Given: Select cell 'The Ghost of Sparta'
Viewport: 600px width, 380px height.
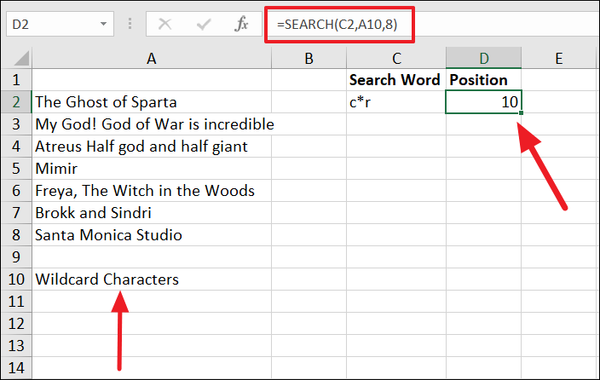Looking at the screenshot, I should pyautogui.click(x=152, y=102).
